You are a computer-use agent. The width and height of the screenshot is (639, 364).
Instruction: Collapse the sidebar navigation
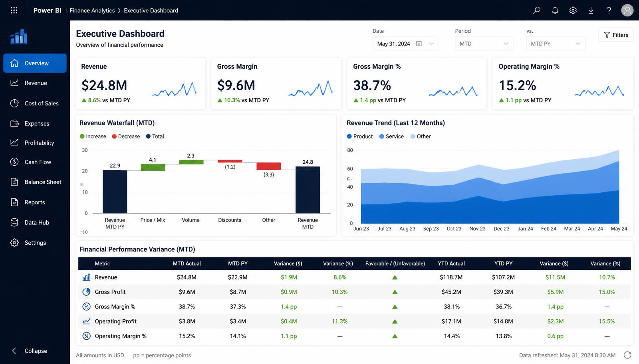[x=30, y=351]
